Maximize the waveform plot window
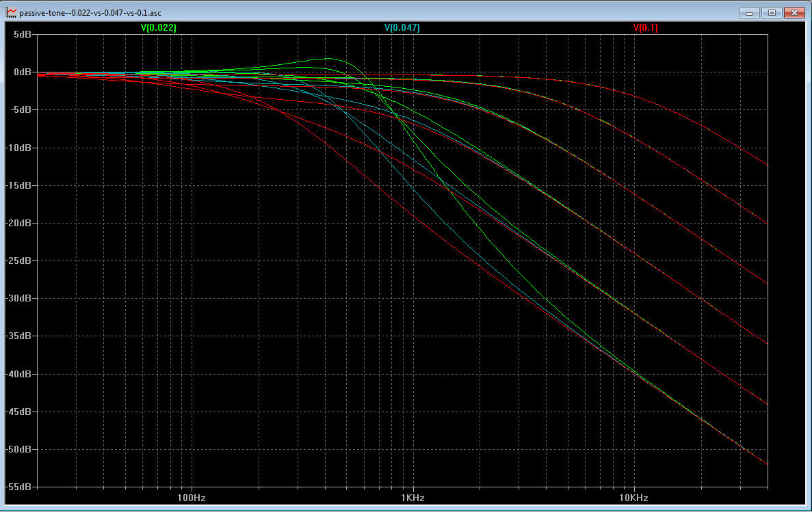The image size is (812, 512). click(x=772, y=12)
